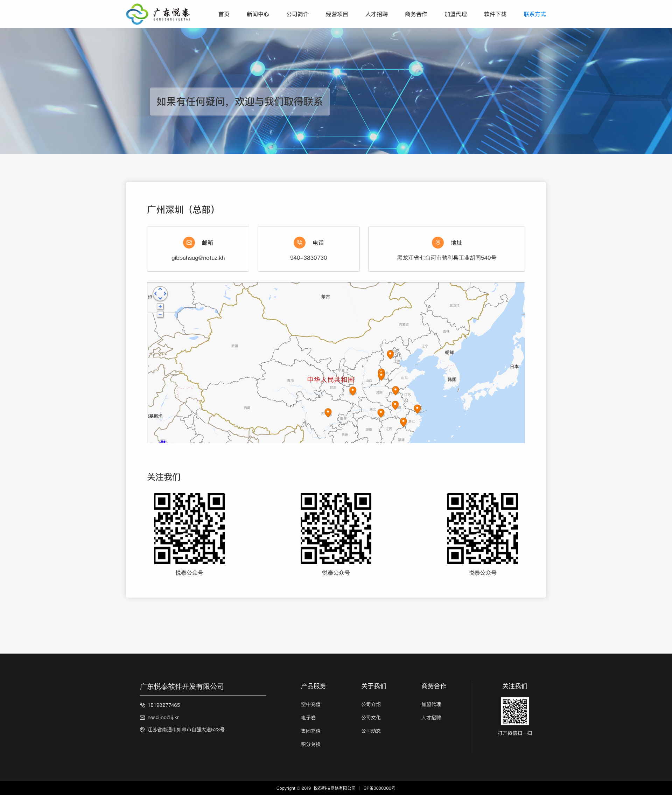This screenshot has height=795, width=672.
Task: Click the 中华人民共和国 label on the map
Action: coord(330,379)
